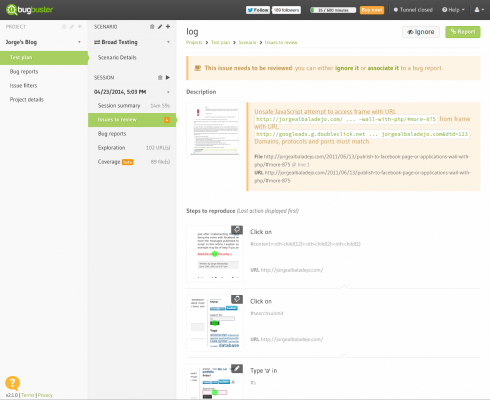Click the #searchsubmit step's URL link
This screenshot has height=400, width=490.
[x=292, y=339]
